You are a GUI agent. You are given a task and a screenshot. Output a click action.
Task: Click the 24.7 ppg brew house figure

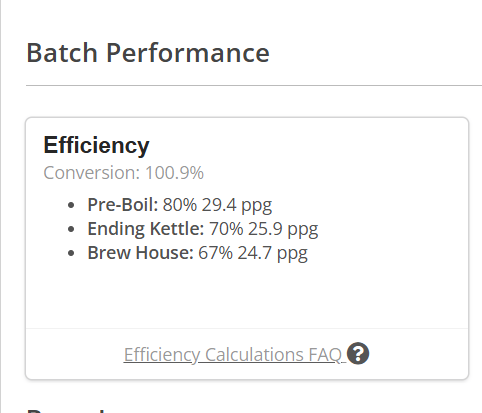point(272,253)
